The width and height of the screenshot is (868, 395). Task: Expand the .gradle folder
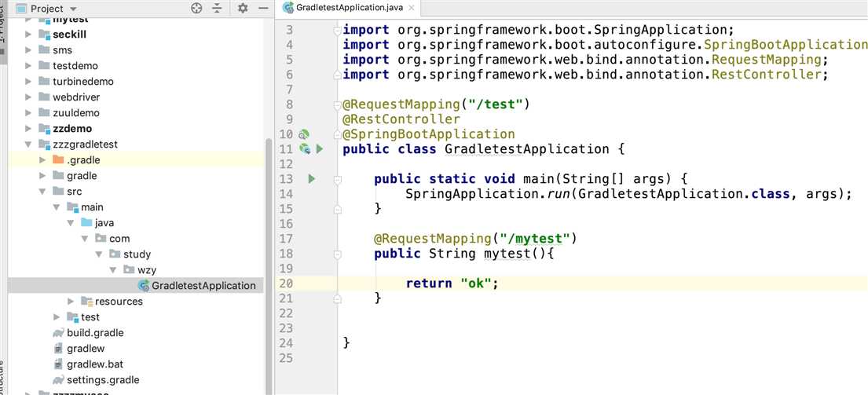(42, 160)
